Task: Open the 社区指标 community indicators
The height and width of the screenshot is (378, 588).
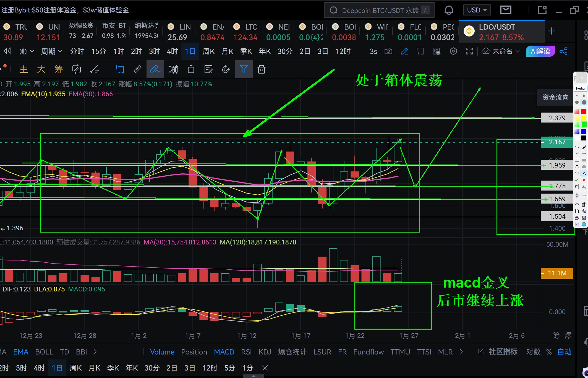Action: [x=503, y=352]
